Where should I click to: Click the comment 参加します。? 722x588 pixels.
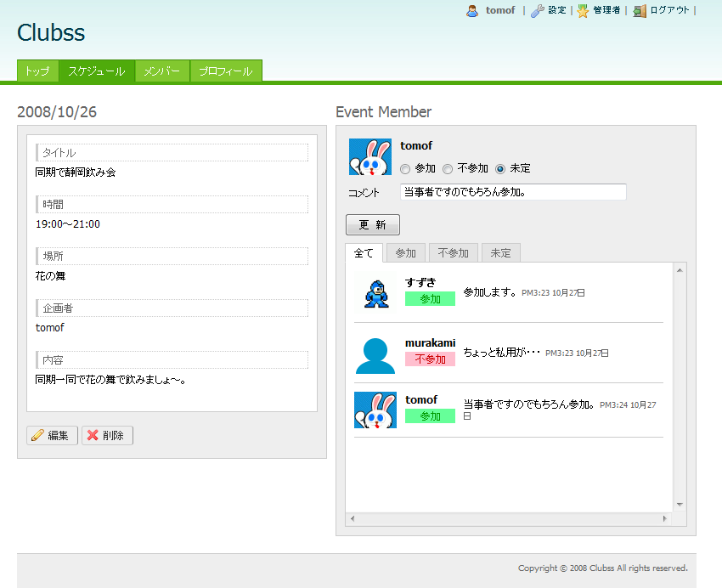tap(490, 292)
